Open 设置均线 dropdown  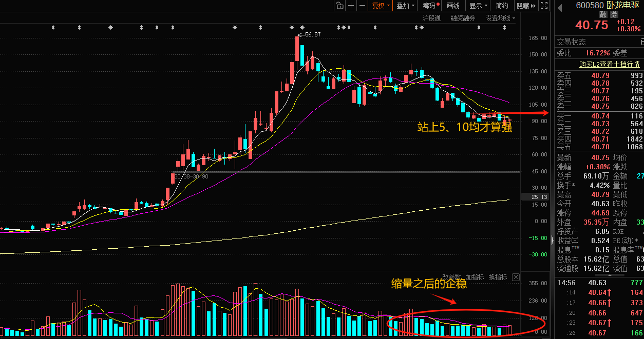(500, 18)
